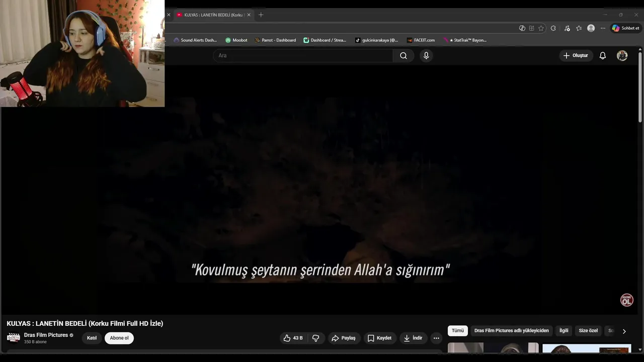644x362 pixels.
Task: Click scrollbar down arrow
Action: 640,350
